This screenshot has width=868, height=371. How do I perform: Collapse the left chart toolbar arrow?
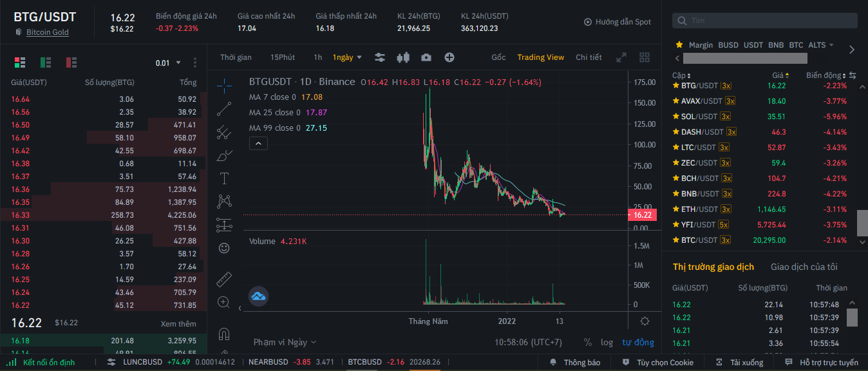tap(240, 308)
